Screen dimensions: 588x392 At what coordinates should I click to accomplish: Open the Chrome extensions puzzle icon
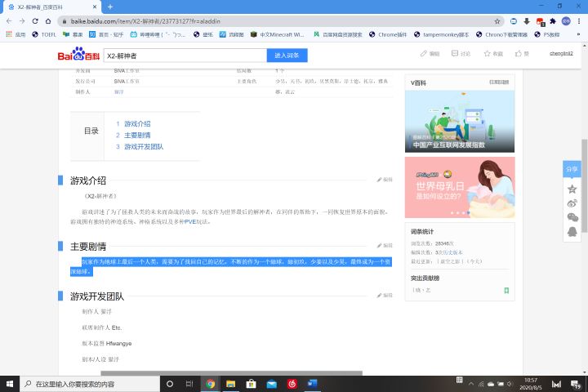point(553,21)
